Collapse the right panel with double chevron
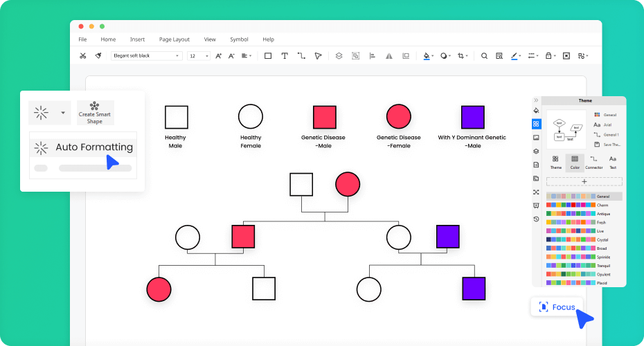The width and height of the screenshot is (644, 346). [536, 100]
